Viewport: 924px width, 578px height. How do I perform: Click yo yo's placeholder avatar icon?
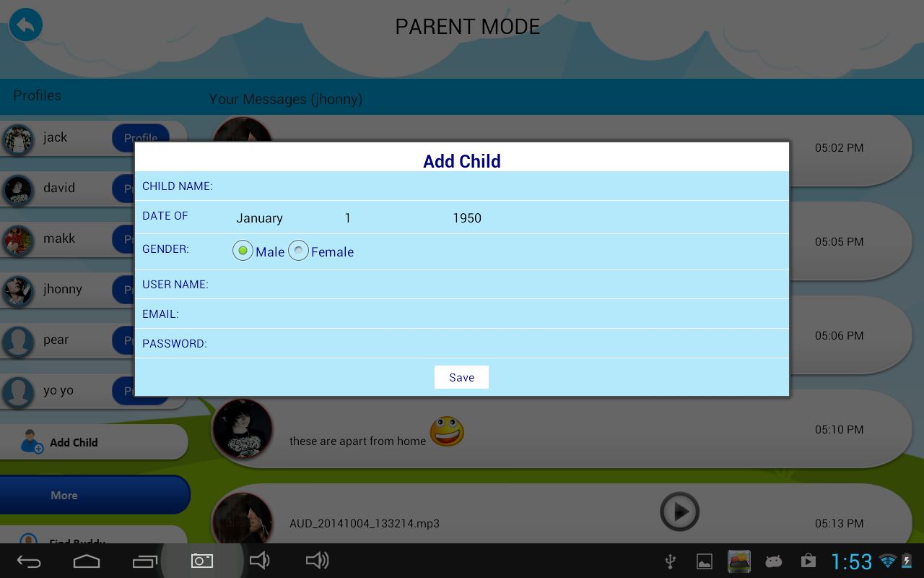click(x=18, y=392)
